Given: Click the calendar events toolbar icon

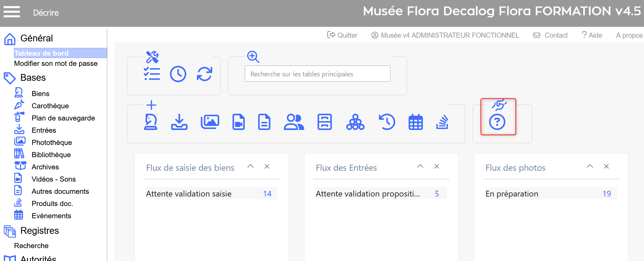Looking at the screenshot, I should (x=416, y=122).
